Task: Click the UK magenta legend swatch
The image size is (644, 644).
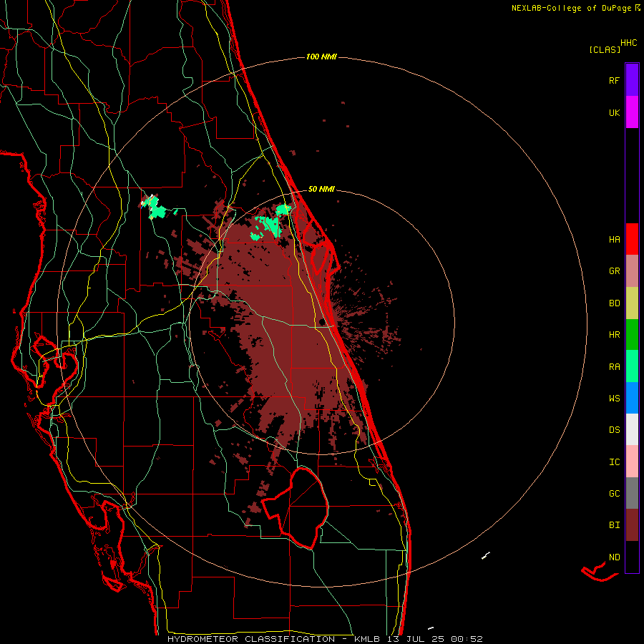Action: coord(632,112)
